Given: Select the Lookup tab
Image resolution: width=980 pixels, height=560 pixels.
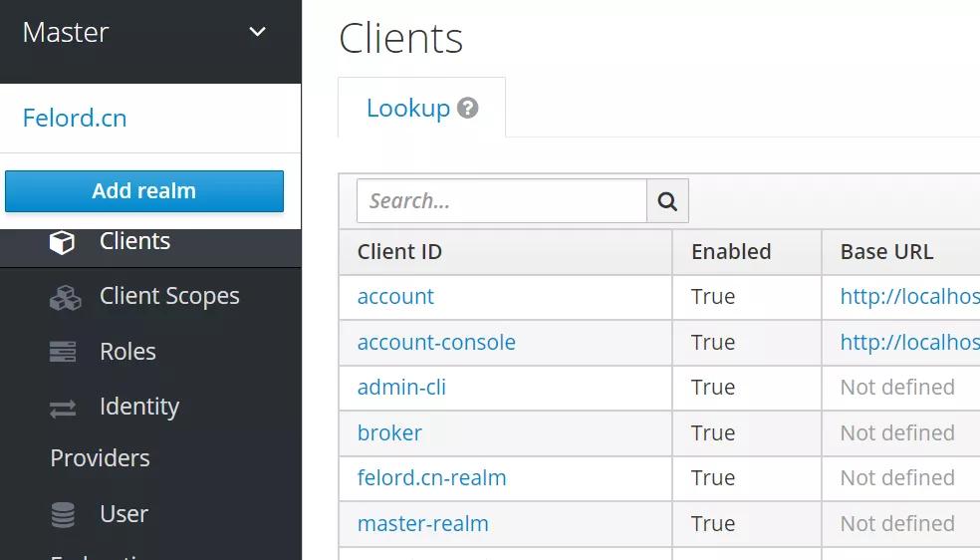Looking at the screenshot, I should pyautogui.click(x=408, y=109).
